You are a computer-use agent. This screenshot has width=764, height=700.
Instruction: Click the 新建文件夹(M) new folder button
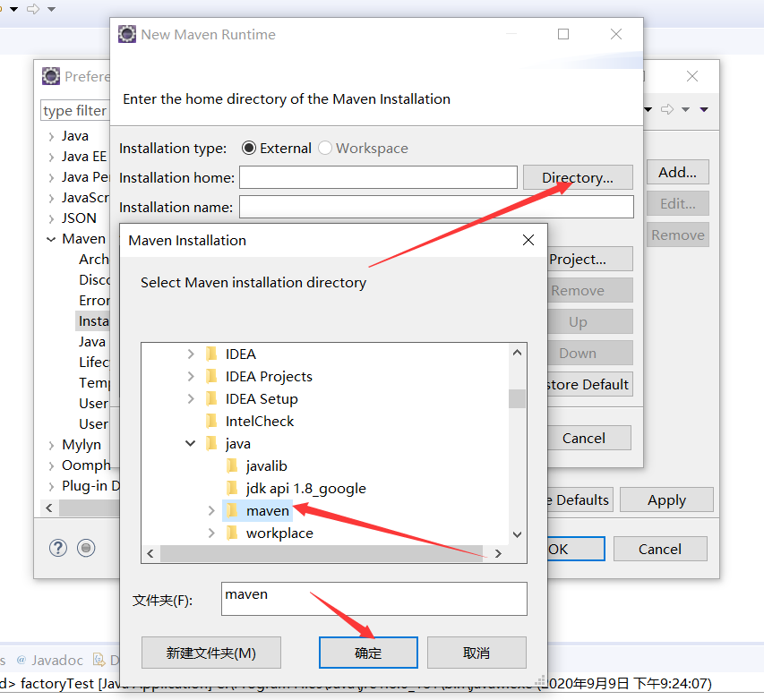pyautogui.click(x=211, y=653)
